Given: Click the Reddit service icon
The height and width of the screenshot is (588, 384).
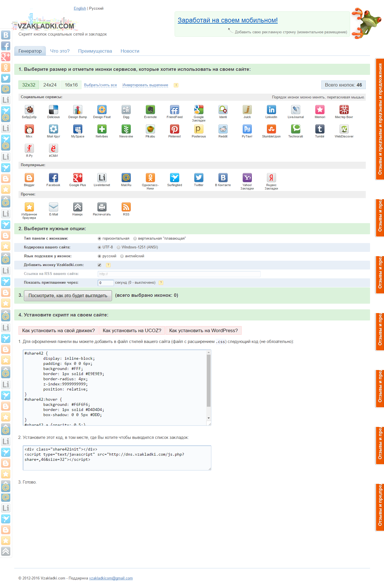Looking at the screenshot, I should click(x=223, y=129).
